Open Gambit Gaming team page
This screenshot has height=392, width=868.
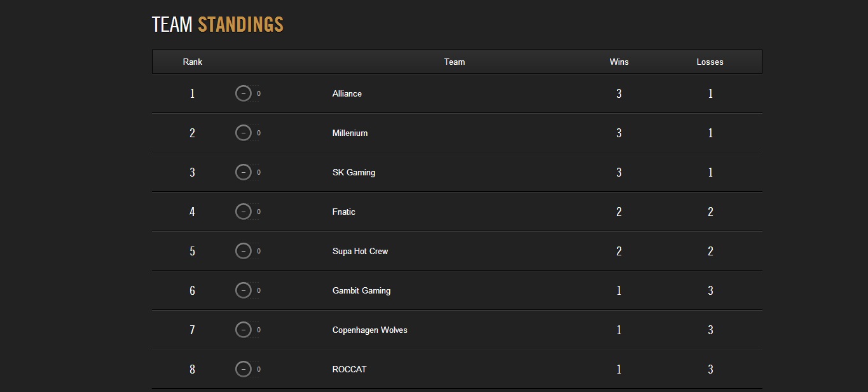pos(361,290)
